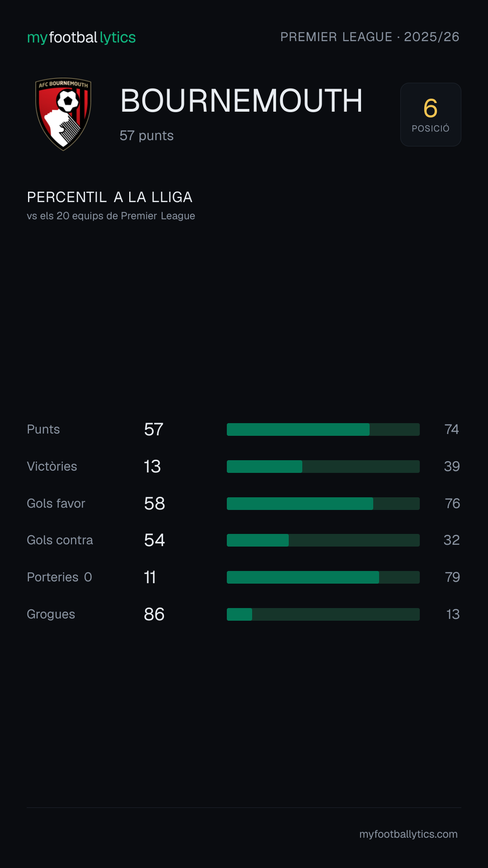488x868 pixels.
Task: Click the Punts stat label
Action: (x=43, y=429)
